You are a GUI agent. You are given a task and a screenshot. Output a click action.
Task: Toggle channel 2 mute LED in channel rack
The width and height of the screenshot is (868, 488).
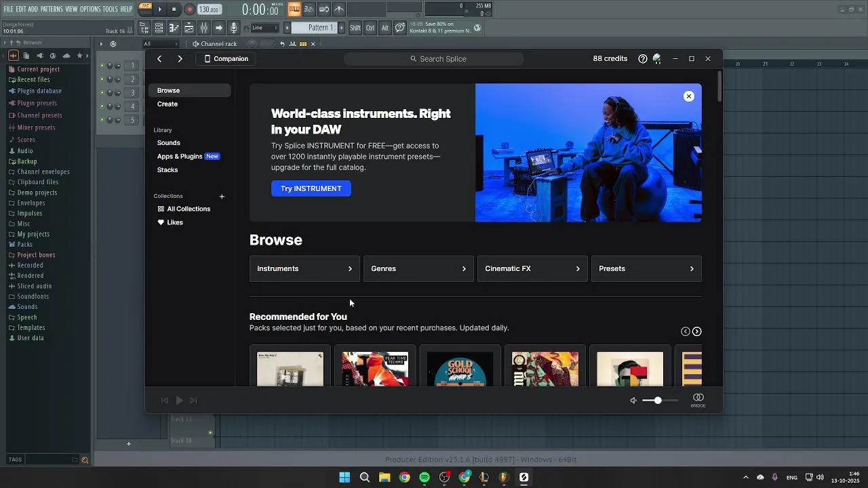(x=102, y=79)
